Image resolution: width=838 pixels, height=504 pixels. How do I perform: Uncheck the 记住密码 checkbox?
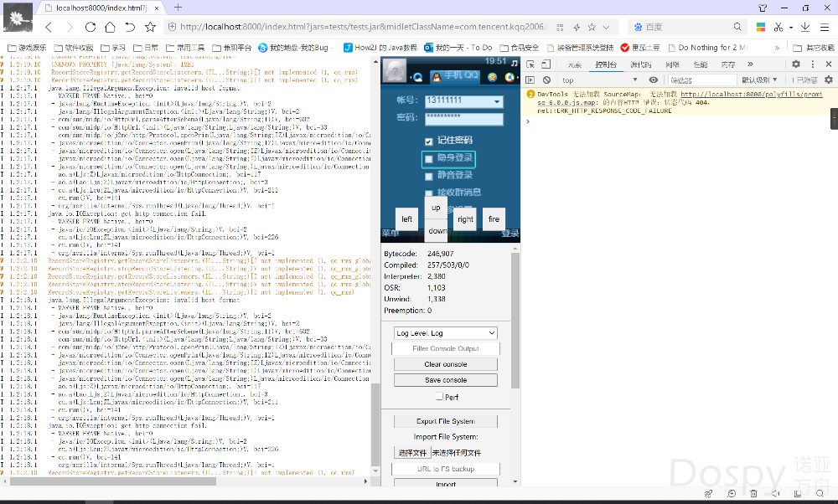(428, 141)
